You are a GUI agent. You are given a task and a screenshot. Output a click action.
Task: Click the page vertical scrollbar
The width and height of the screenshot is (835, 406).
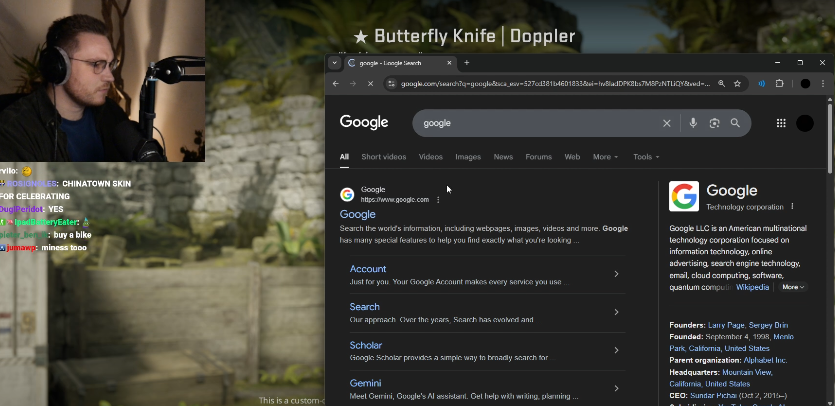pyautogui.click(x=831, y=139)
